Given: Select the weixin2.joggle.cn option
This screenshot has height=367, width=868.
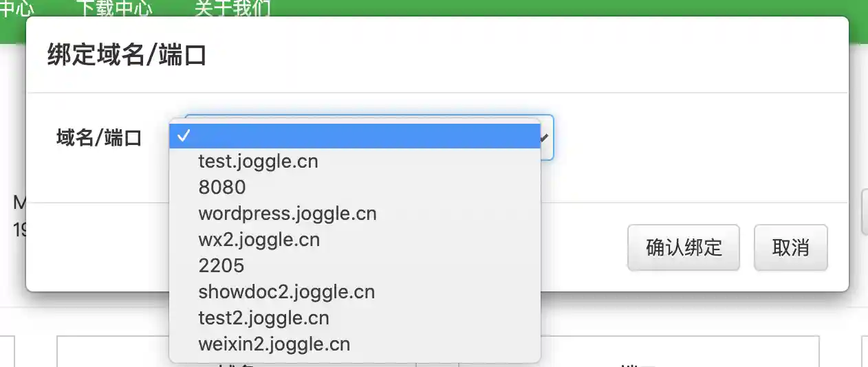Looking at the screenshot, I should point(274,344).
